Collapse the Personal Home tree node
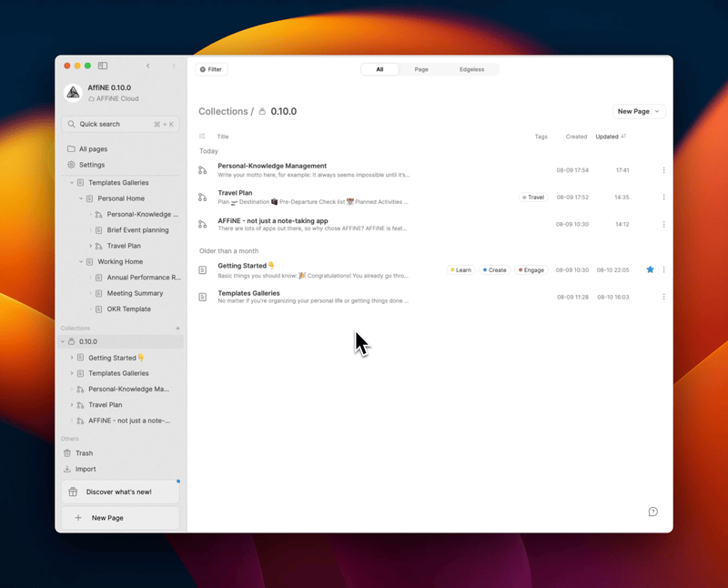The height and width of the screenshot is (588, 728). (81, 198)
